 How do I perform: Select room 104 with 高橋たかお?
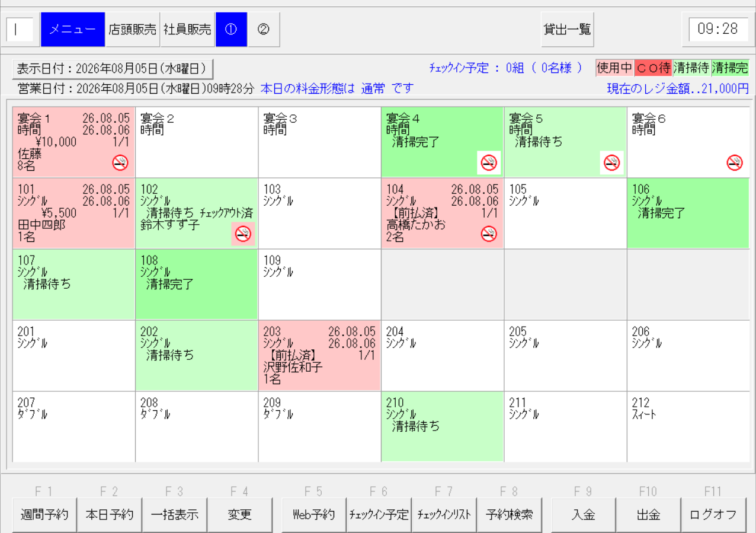(443, 213)
